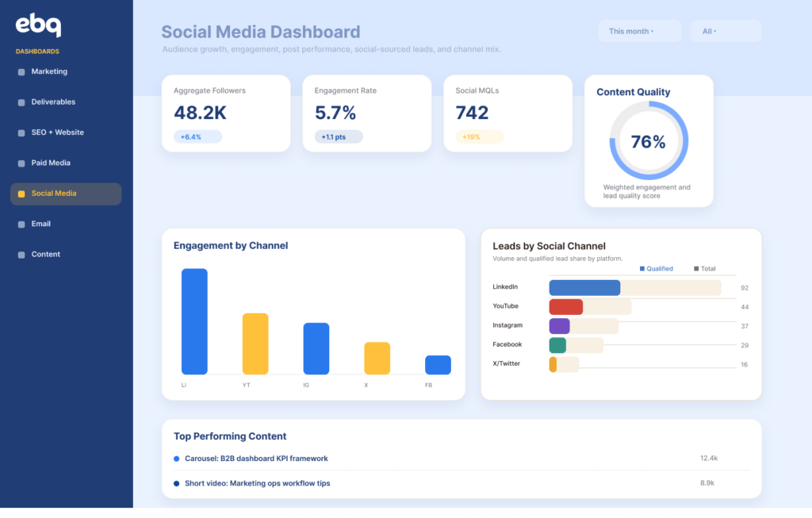Click the red YouTube qualified bar
Image resolution: width=812 pixels, height=518 pixels.
566,307
